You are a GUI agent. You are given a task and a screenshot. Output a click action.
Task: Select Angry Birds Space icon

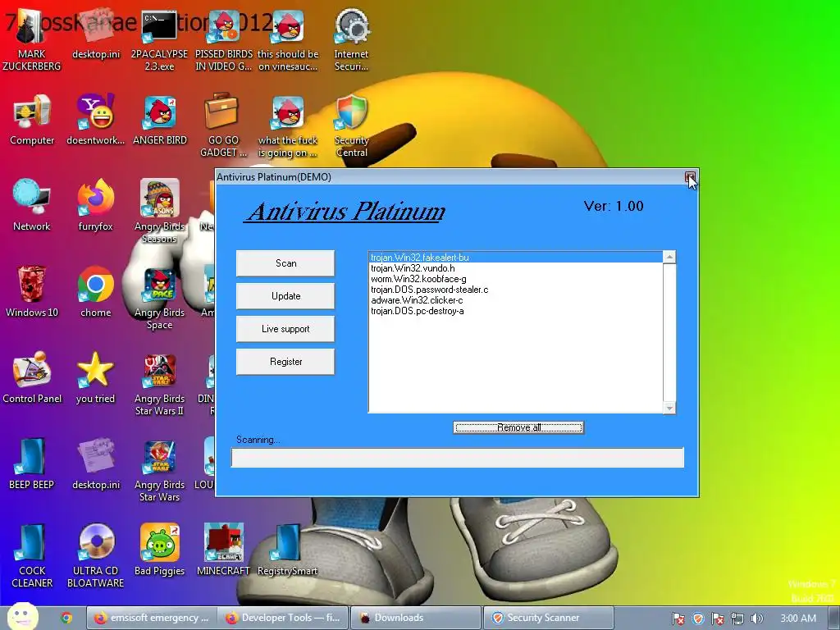160,298
